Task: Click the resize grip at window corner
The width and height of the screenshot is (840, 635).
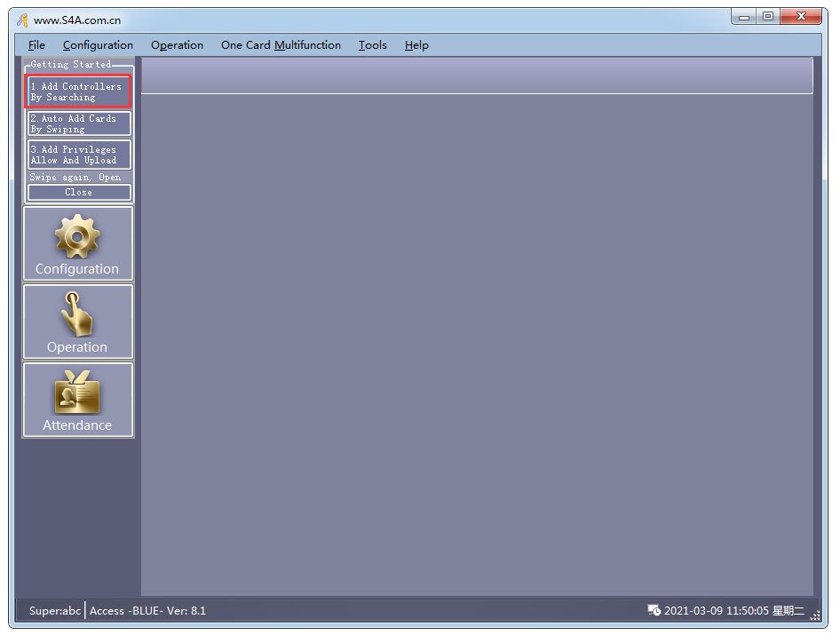Action: point(815,615)
